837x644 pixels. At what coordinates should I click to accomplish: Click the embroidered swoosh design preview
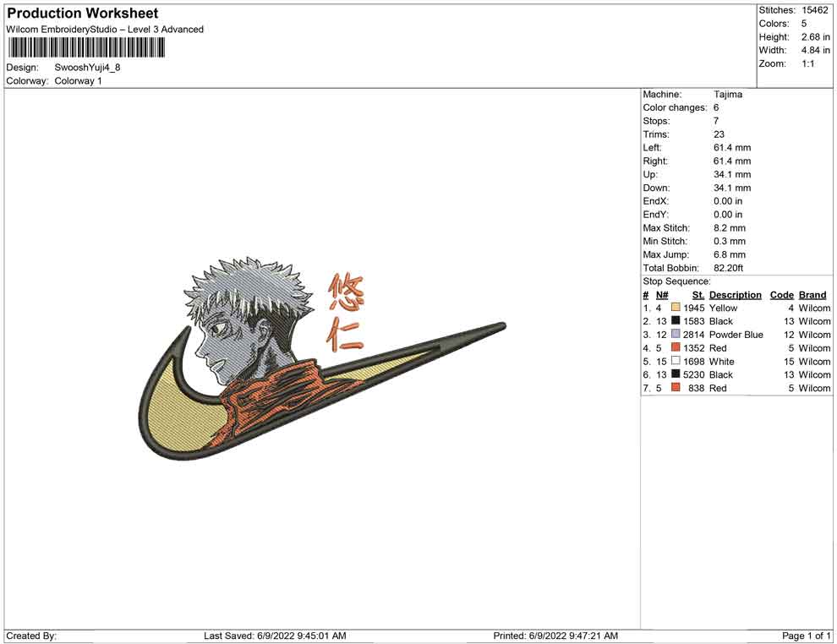click(x=320, y=360)
